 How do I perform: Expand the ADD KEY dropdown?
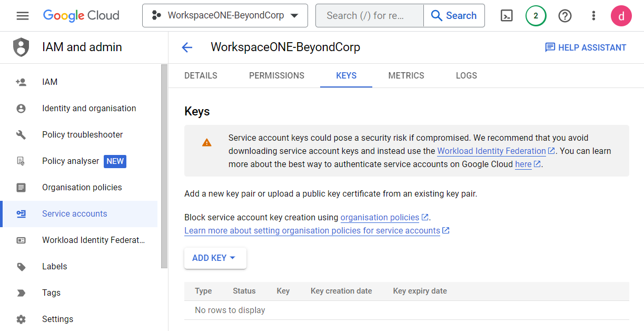[215, 258]
